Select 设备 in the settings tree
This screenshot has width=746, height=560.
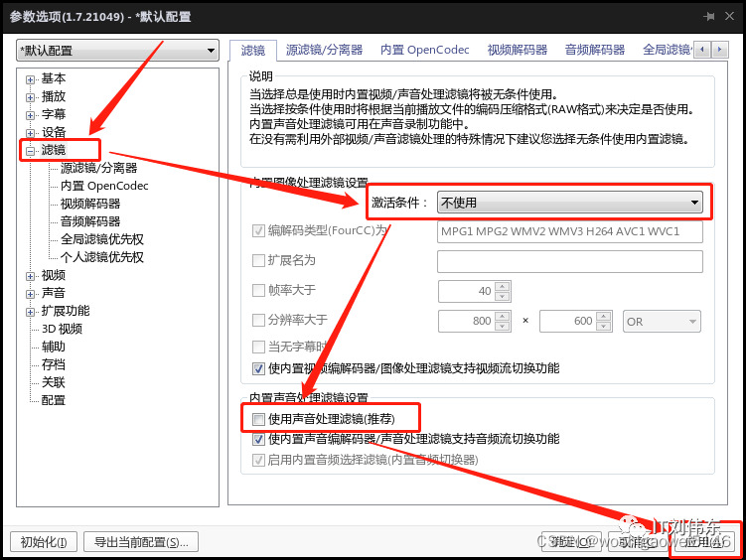pos(54,132)
